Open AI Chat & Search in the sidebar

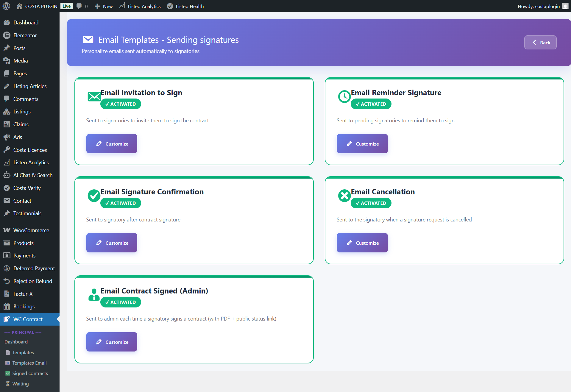[30, 175]
